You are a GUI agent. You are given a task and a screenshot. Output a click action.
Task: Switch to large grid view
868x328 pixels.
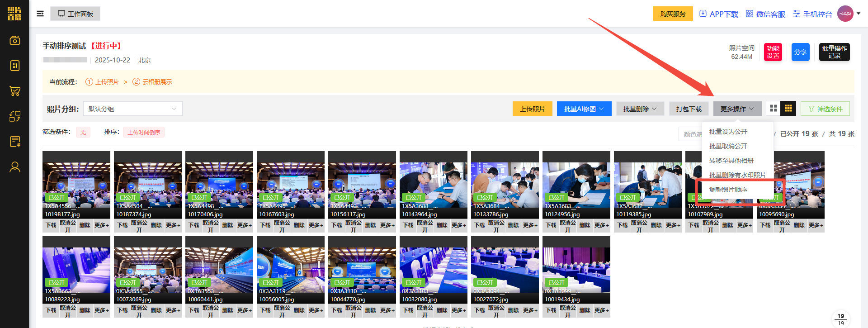[774, 109]
